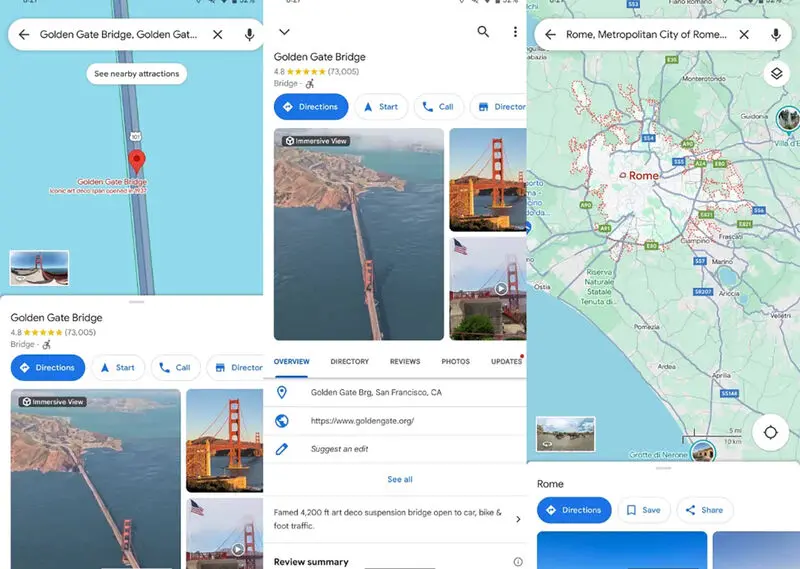Image resolution: width=800 pixels, height=569 pixels.
Task: Tap microphone in Rome search bar
Action: 776,35
